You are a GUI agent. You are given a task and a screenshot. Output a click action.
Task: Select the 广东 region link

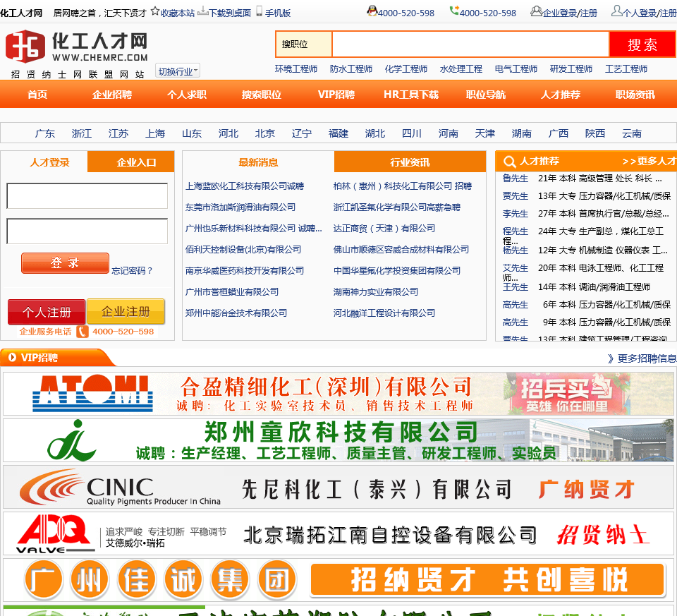[45, 133]
